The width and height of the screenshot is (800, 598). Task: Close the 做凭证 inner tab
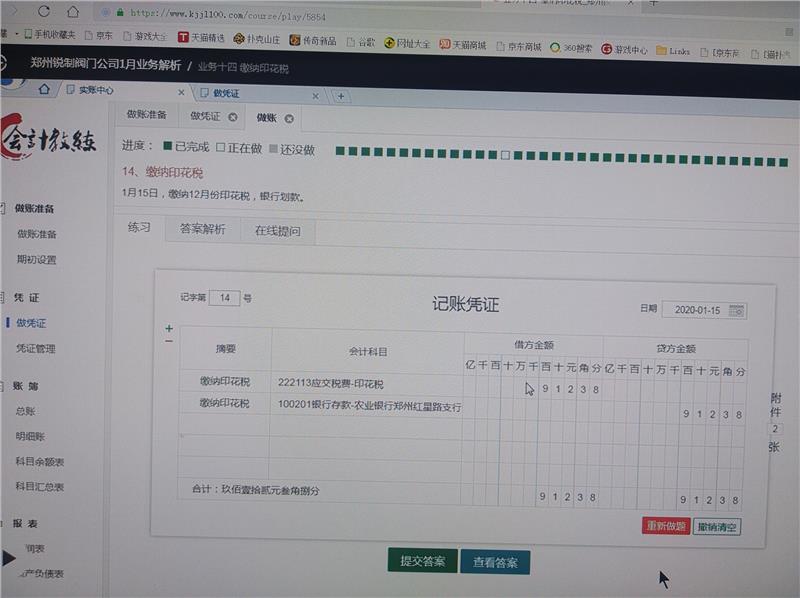coord(233,117)
